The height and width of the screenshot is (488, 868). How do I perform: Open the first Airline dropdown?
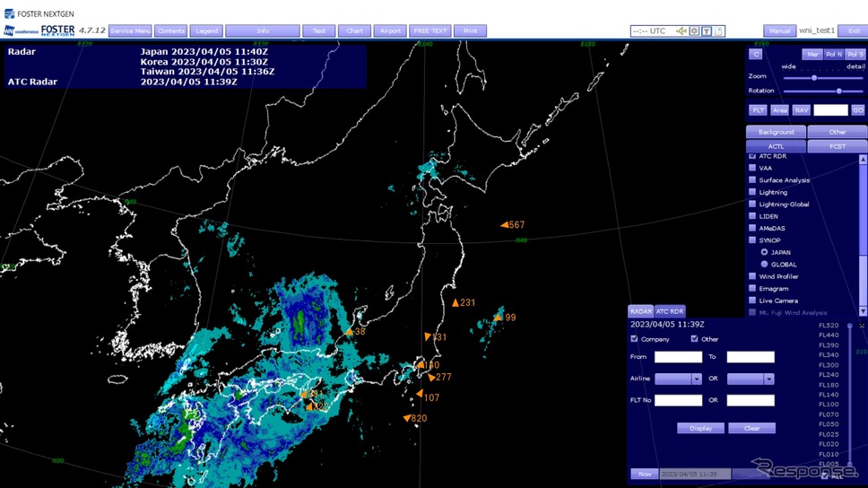pos(697,379)
